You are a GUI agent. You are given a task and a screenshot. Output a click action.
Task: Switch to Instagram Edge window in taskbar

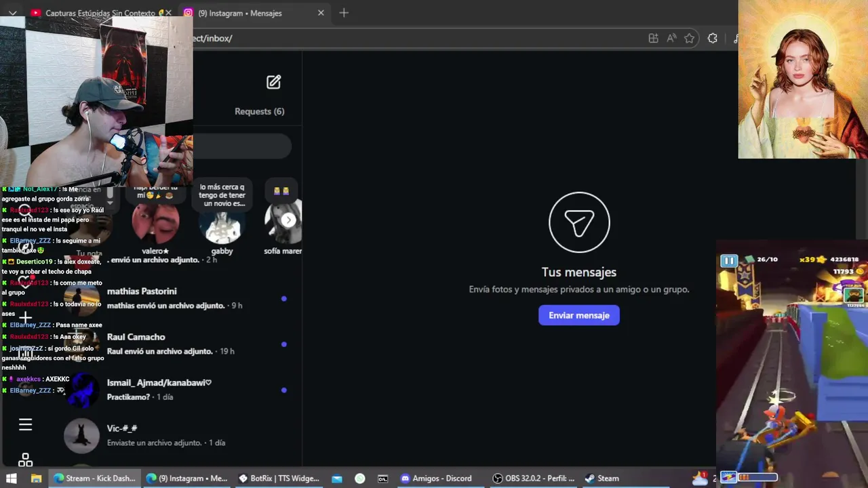(187, 479)
